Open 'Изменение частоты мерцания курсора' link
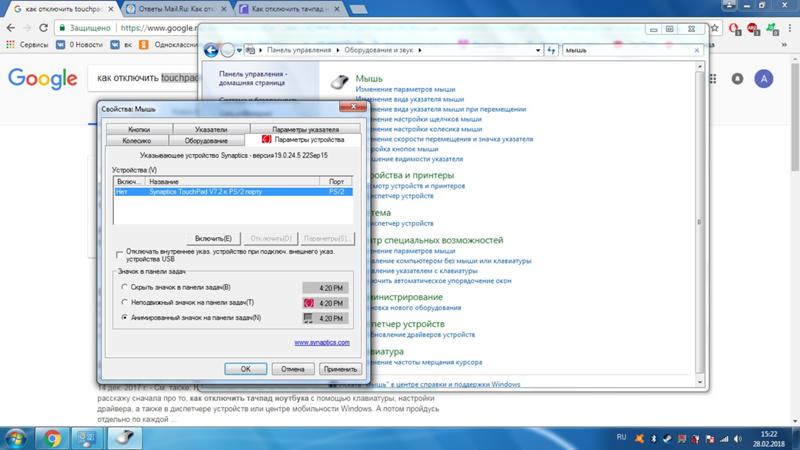The height and width of the screenshot is (450, 800). pyautogui.click(x=426, y=362)
